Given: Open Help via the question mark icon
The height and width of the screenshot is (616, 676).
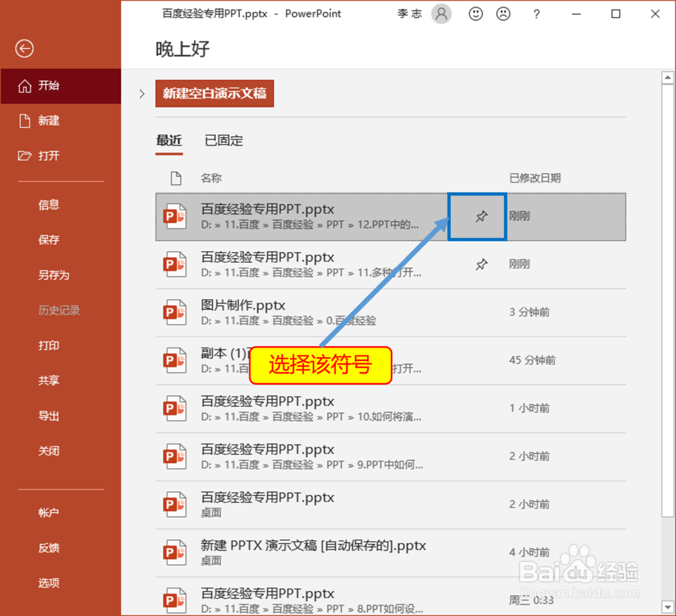Looking at the screenshot, I should point(536,14).
